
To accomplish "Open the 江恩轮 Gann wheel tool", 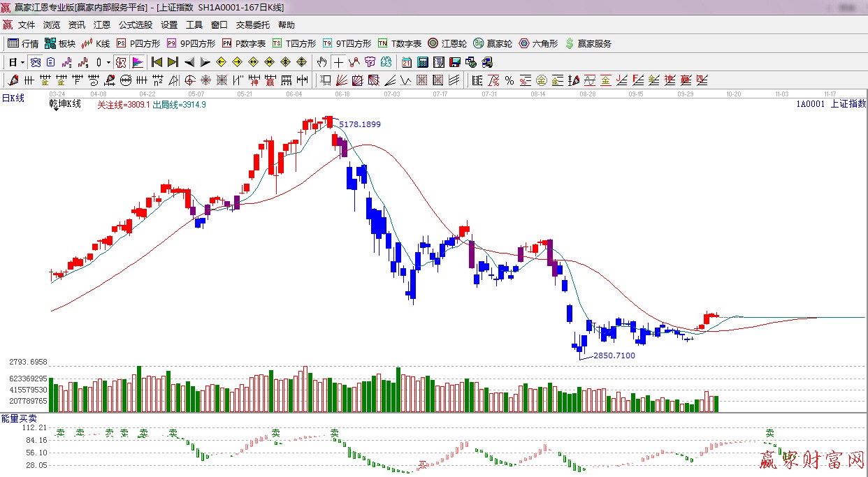I will pyautogui.click(x=447, y=43).
